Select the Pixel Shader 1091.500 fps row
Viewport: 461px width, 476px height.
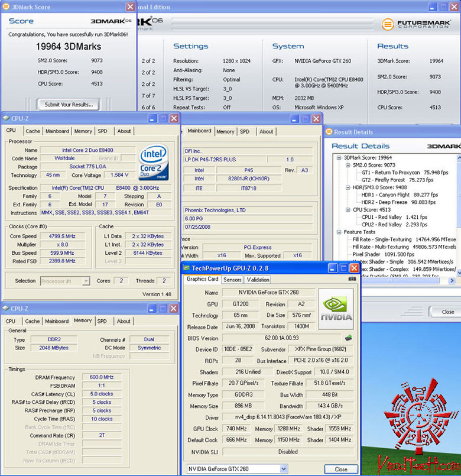pyautogui.click(x=384, y=254)
